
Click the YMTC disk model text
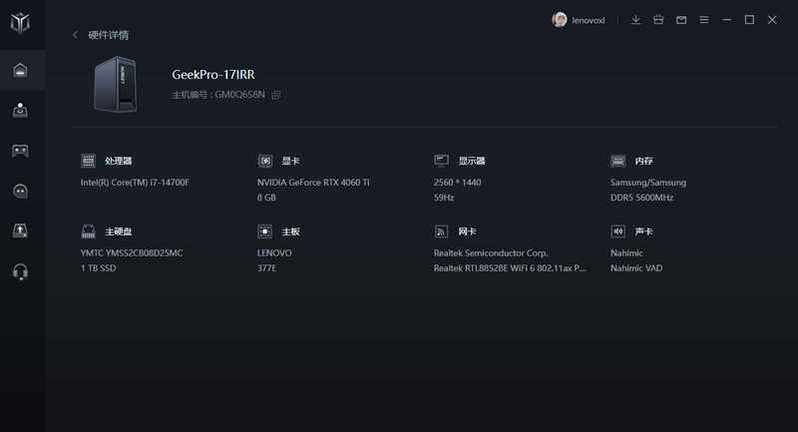pyautogui.click(x=131, y=253)
